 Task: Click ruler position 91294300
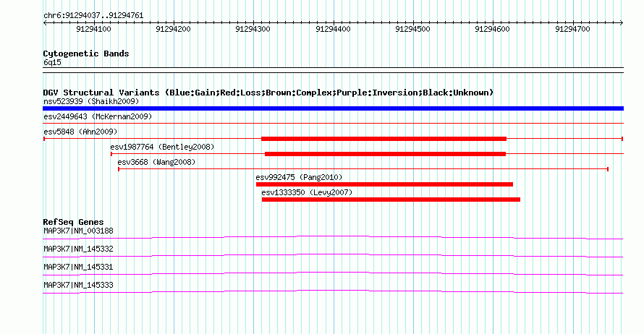(x=253, y=29)
